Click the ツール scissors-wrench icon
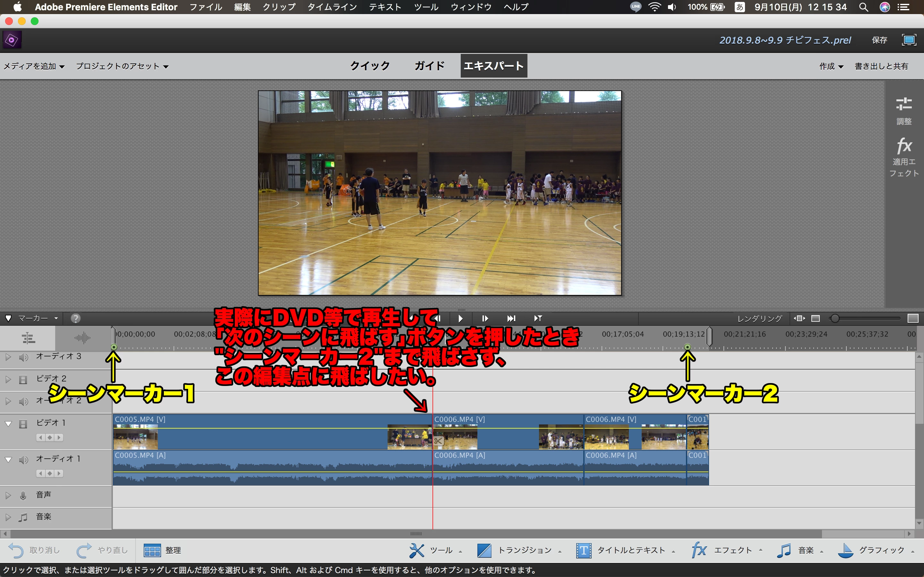This screenshot has height=577, width=924. (416, 550)
